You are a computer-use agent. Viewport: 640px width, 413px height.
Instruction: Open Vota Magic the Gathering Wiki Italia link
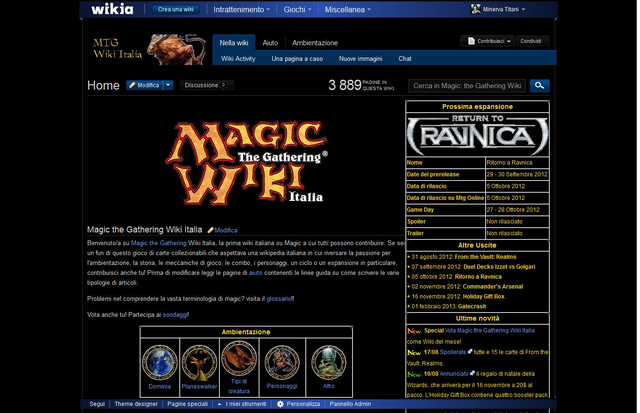(x=489, y=331)
